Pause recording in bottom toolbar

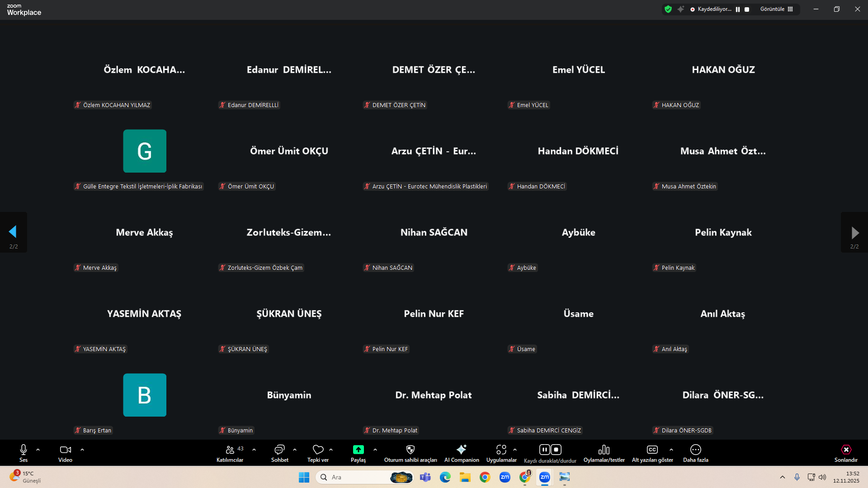tap(544, 450)
